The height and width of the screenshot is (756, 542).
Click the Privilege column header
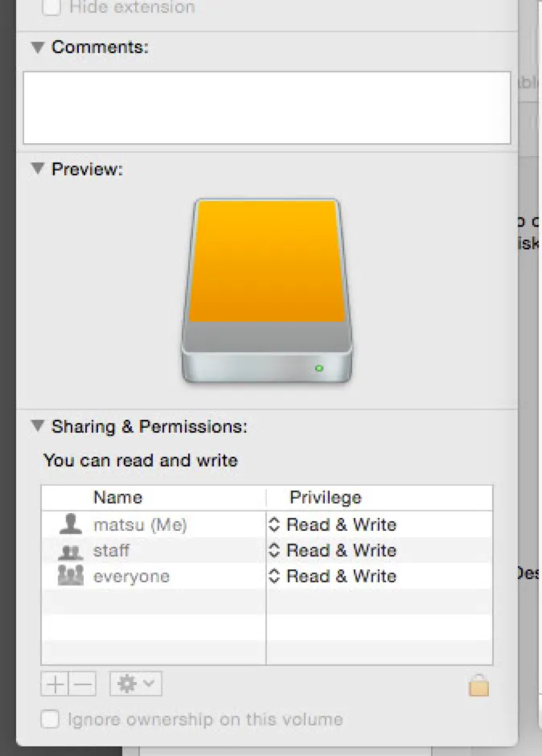[325, 498]
